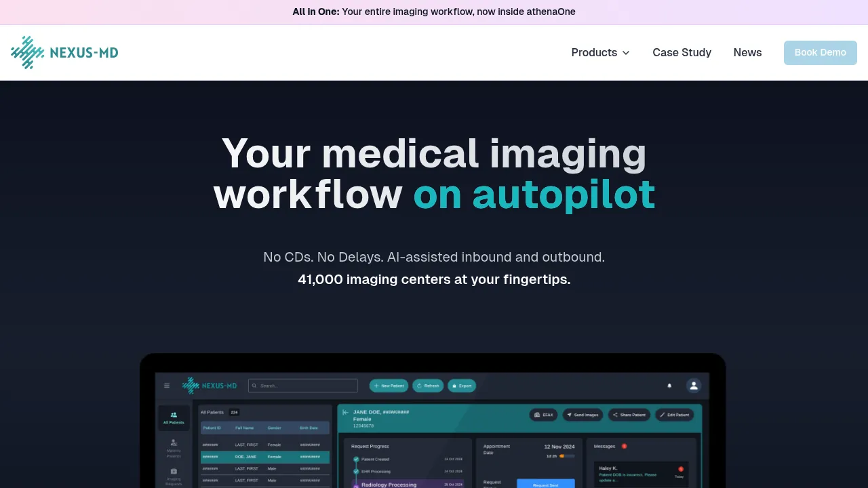Select the Imaging Requests sidebar icon
Viewport: 868px width, 488px height.
174,476
